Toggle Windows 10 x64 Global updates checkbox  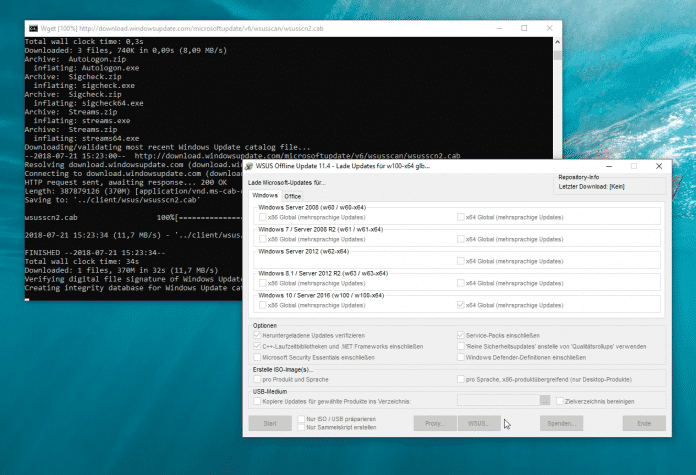[x=460, y=305]
